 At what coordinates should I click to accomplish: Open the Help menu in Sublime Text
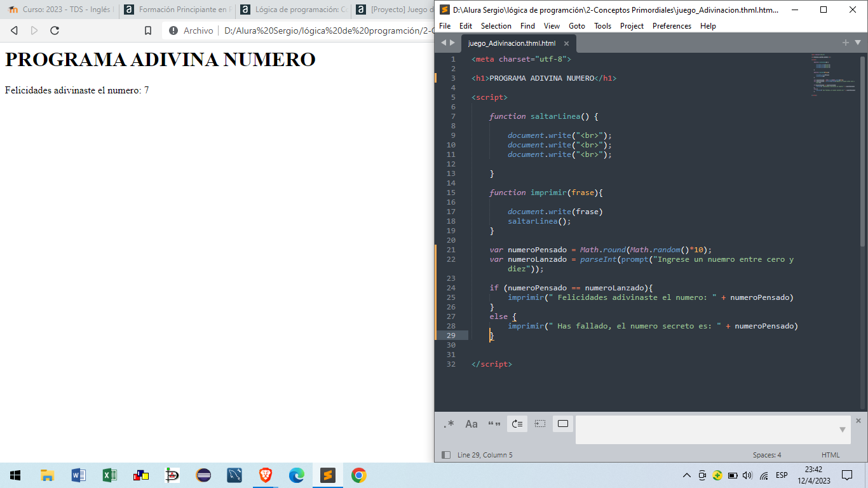click(x=708, y=26)
